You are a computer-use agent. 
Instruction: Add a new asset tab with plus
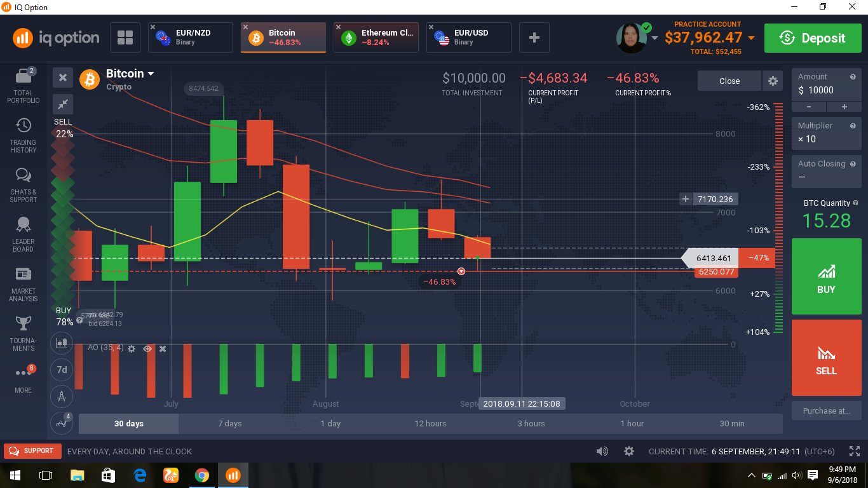(534, 37)
